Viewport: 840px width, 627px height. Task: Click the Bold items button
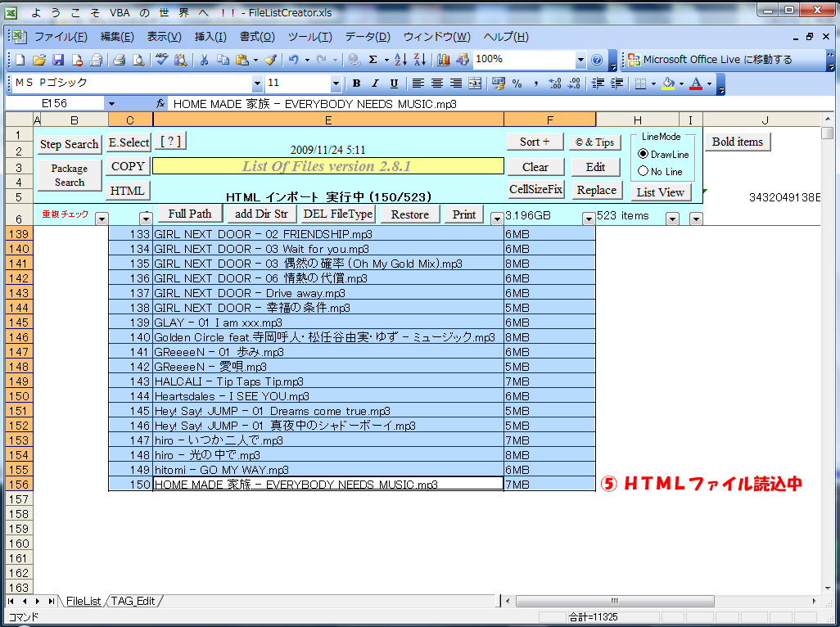click(737, 142)
